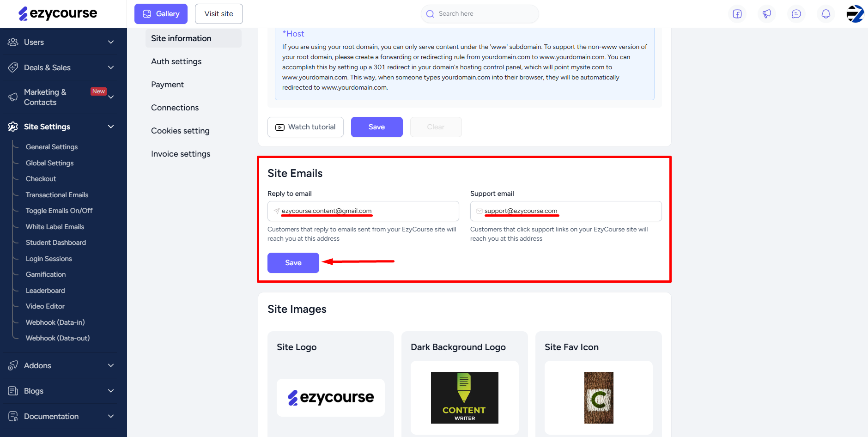Click the envelope icon in Support email

pos(480,211)
